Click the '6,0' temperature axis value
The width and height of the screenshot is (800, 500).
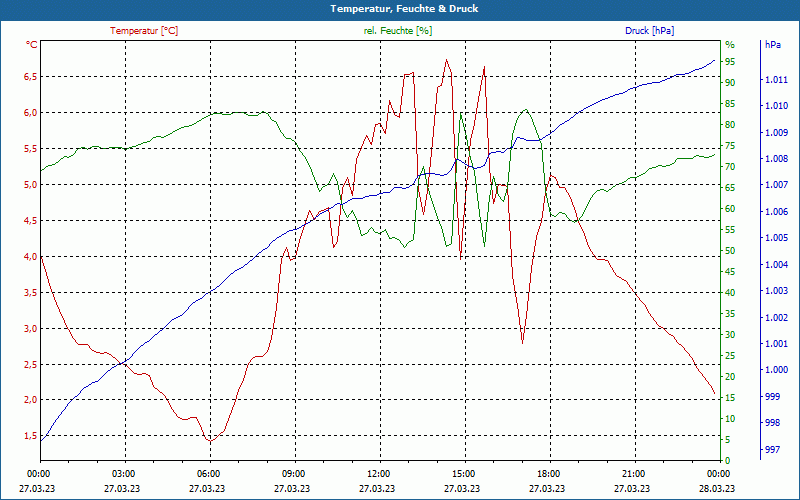(31, 113)
